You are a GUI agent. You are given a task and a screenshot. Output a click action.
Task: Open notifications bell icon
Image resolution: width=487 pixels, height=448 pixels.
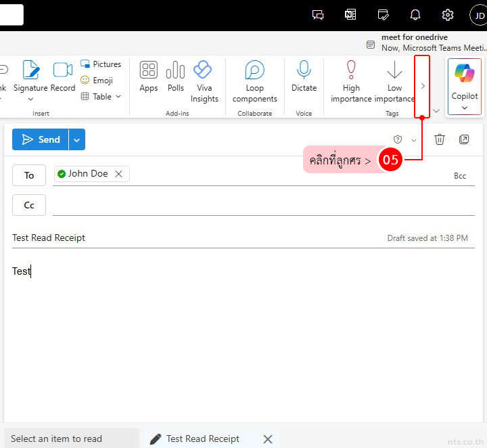pos(415,15)
